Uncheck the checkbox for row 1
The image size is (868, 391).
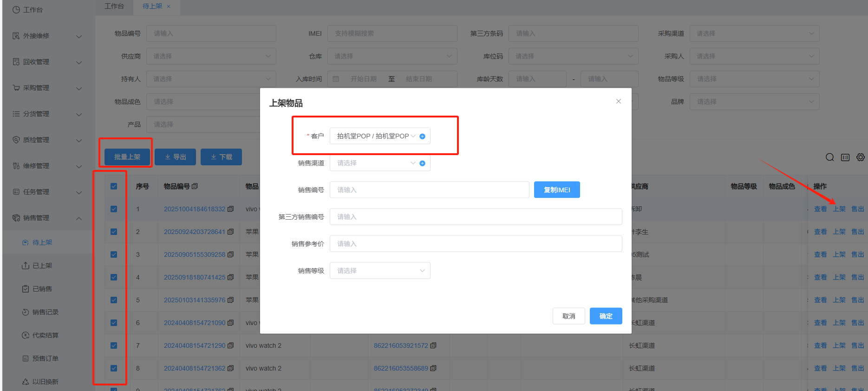coord(114,209)
